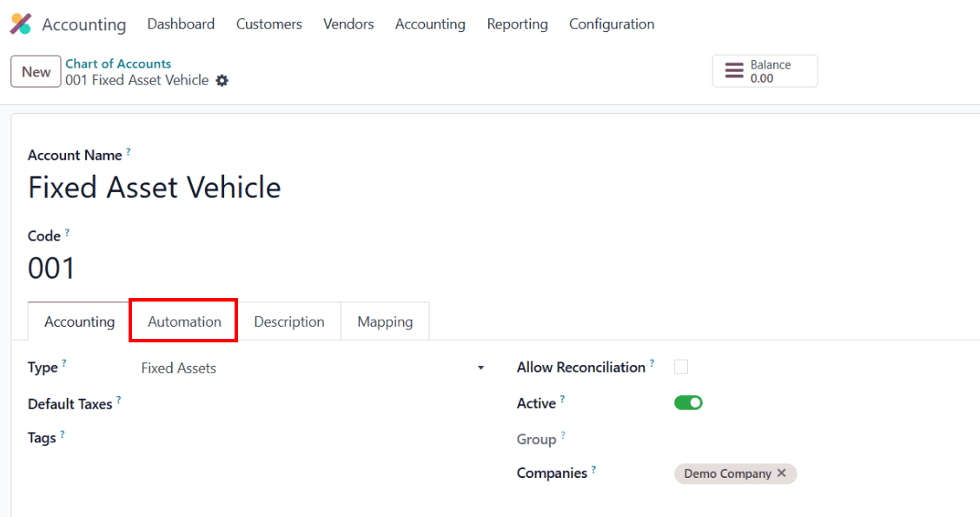This screenshot has height=517, width=980.
Task: Click the Balance hamburger icon
Action: [734, 70]
